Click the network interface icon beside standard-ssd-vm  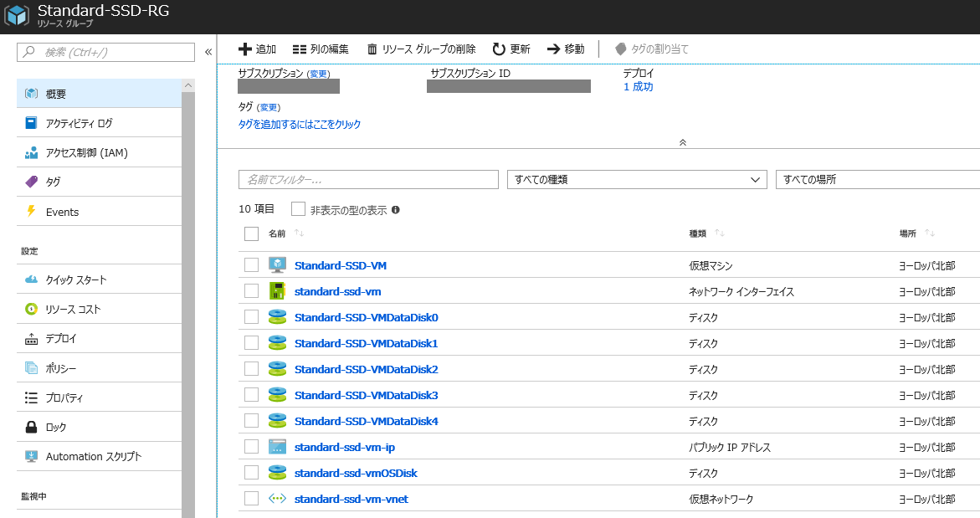276,290
